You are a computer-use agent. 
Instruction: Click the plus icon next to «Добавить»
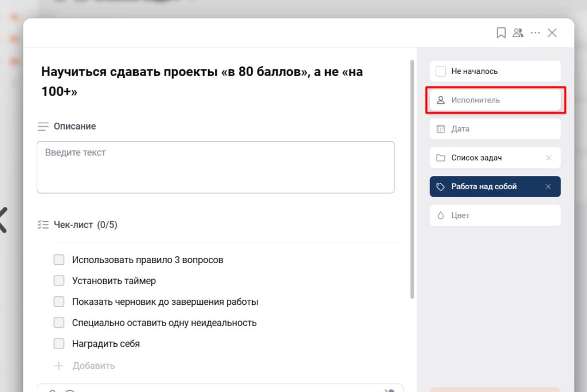tap(58, 366)
